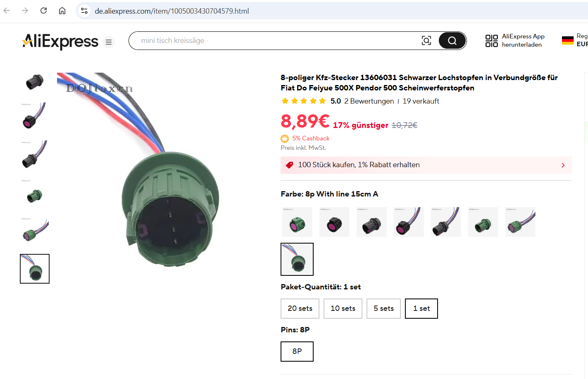Select the first green connector color swatch

[x=297, y=222]
